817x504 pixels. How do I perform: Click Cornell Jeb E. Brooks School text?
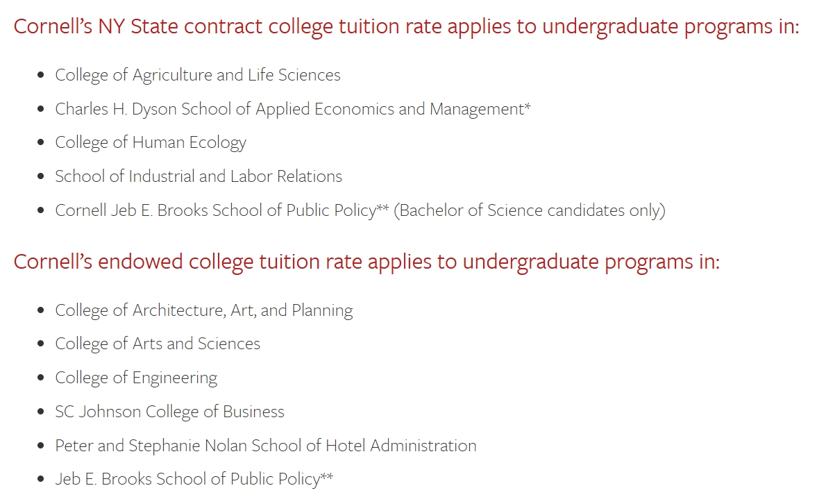(x=222, y=210)
